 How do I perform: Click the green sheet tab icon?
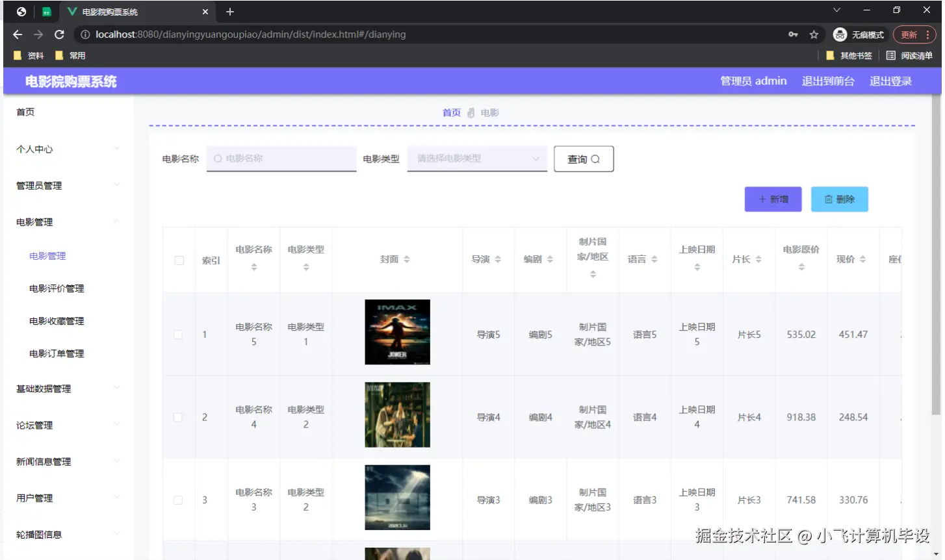click(46, 12)
